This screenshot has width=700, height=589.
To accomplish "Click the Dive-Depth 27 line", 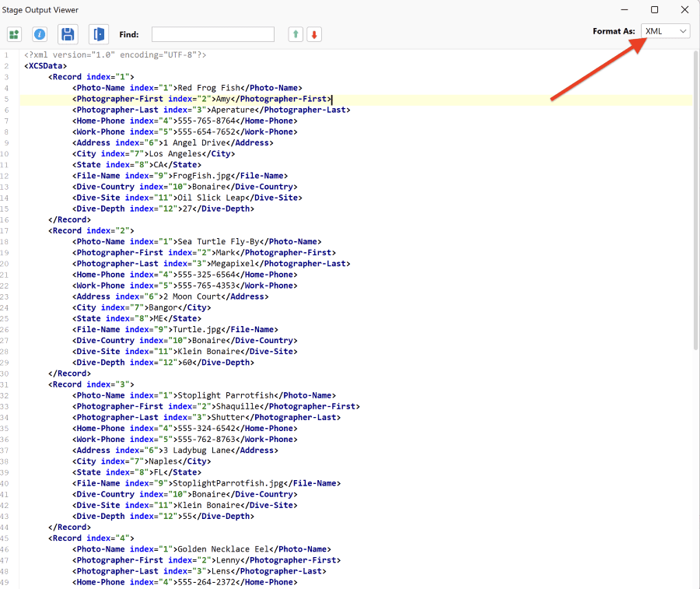I will [x=163, y=209].
